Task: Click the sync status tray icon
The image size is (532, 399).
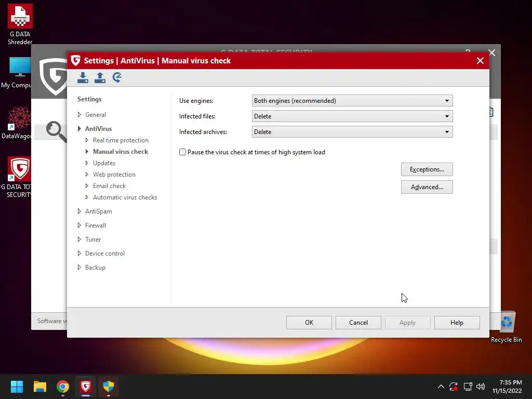Action: [x=453, y=387]
